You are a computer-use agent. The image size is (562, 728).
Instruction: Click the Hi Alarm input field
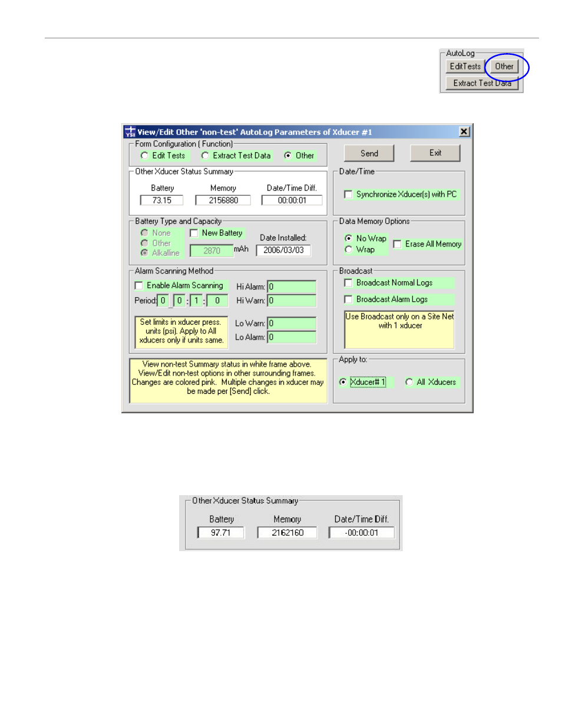pyautogui.click(x=292, y=286)
